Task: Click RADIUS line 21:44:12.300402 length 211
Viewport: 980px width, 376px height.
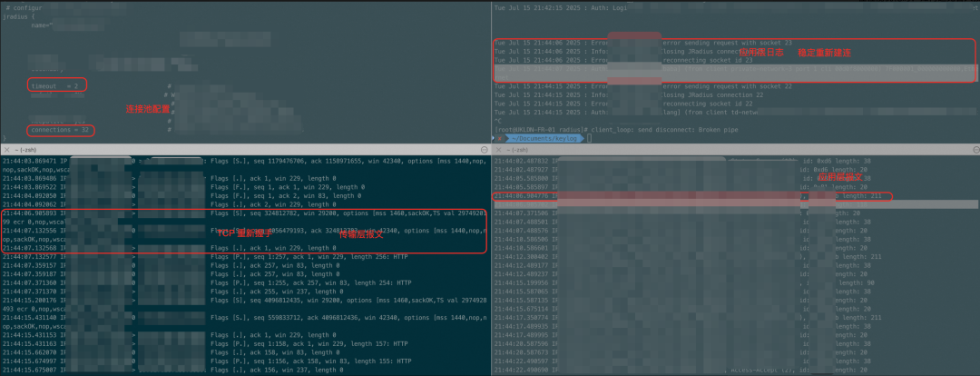Action: 689,257
